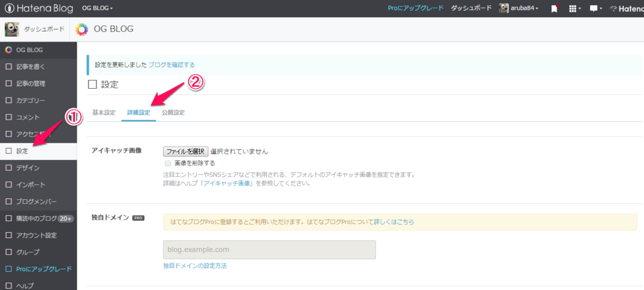This screenshot has height=290, width=644.
Task: Click the bookmark notification icon
Action: point(554,8)
